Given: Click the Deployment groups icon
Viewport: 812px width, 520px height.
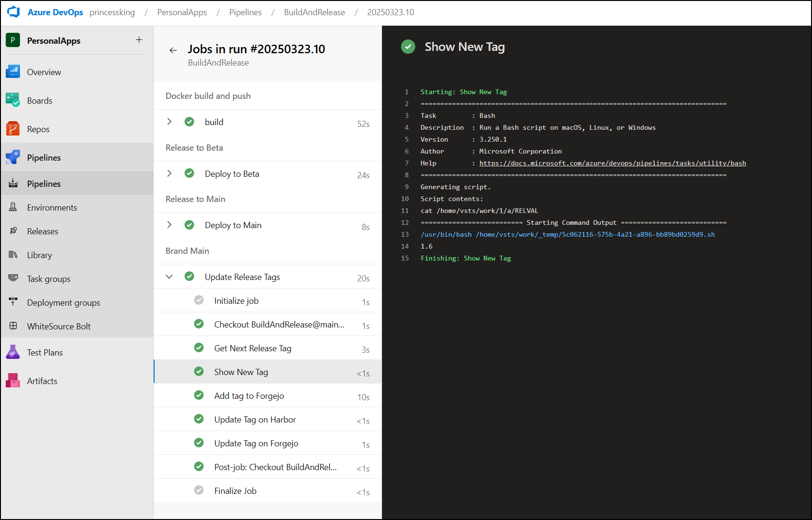Looking at the screenshot, I should 13,302.
